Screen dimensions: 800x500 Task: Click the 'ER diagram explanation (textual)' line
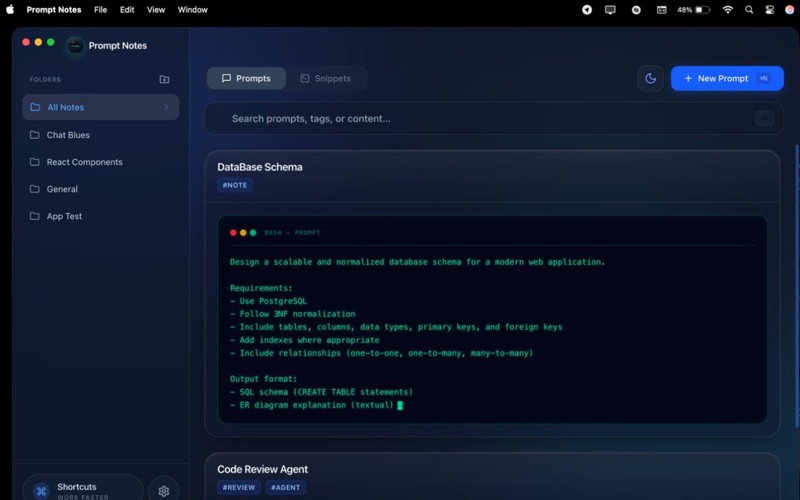(x=316, y=405)
